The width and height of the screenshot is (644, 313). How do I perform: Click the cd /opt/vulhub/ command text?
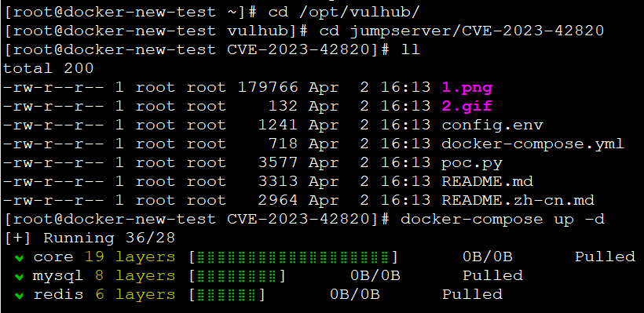pyautogui.click(x=344, y=12)
